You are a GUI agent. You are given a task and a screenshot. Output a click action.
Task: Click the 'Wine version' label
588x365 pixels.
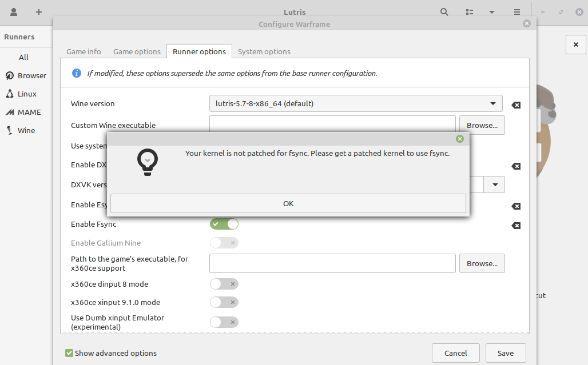(x=93, y=104)
